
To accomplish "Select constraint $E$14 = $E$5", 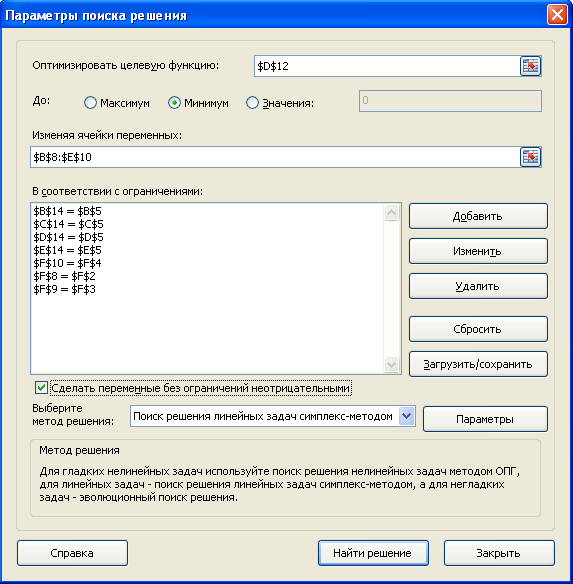I will [x=67, y=250].
